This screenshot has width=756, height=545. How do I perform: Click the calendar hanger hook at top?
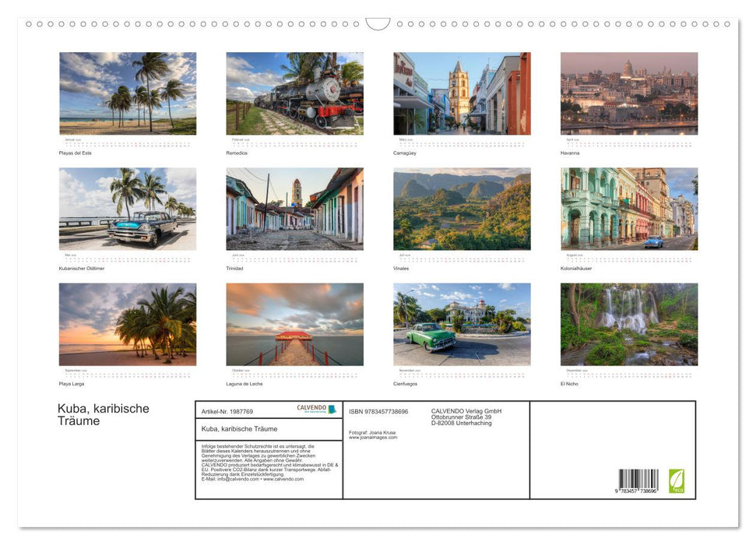pyautogui.click(x=378, y=24)
